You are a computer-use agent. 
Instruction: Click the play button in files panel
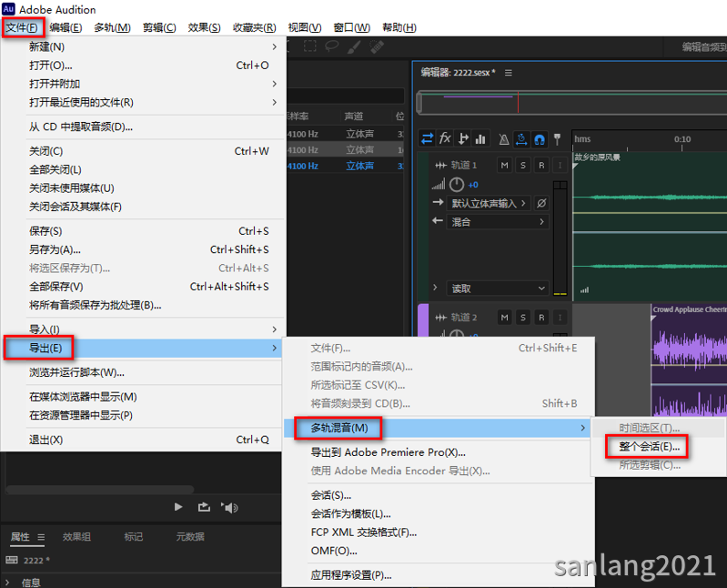178,507
